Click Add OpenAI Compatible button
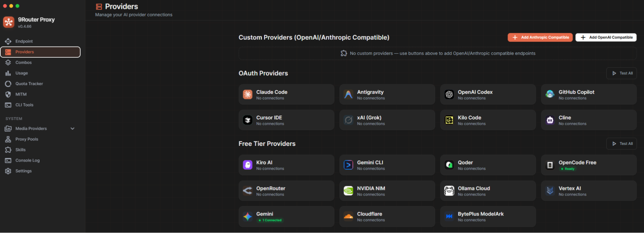The height and width of the screenshot is (233, 644). click(606, 37)
